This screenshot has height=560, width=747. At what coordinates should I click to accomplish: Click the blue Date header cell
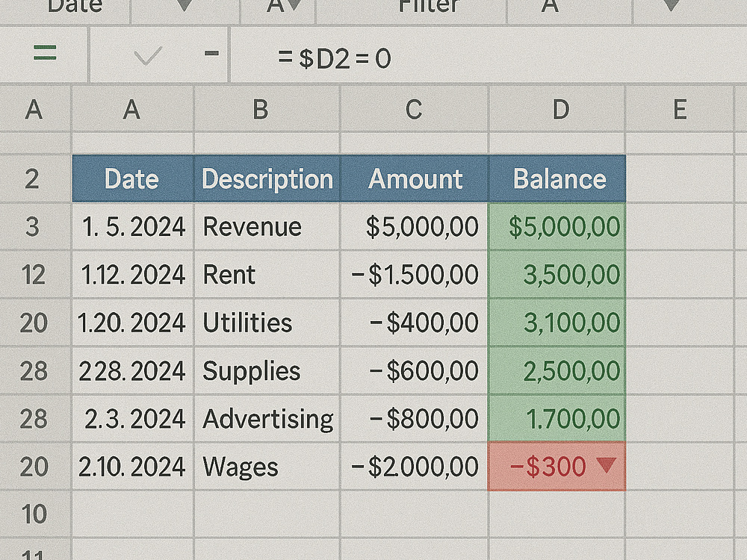[133, 179]
